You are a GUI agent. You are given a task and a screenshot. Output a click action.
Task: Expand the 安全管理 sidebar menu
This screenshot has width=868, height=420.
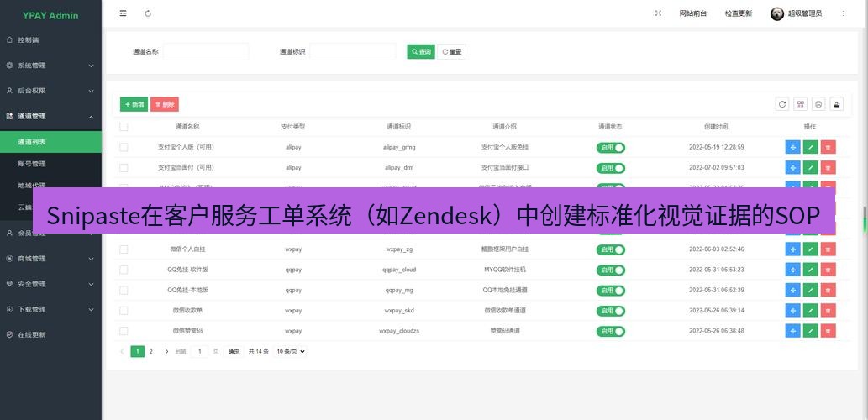[51, 284]
